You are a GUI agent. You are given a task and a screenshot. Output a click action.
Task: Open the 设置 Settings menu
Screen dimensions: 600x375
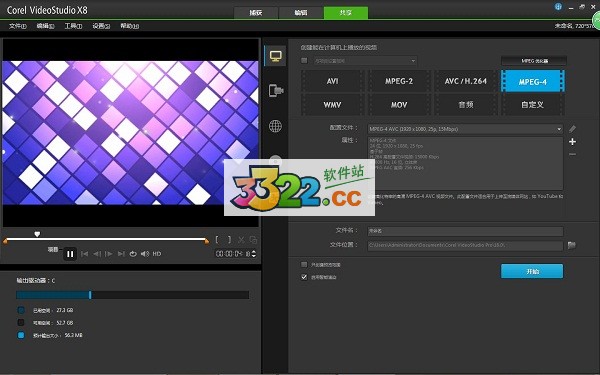tap(101, 26)
